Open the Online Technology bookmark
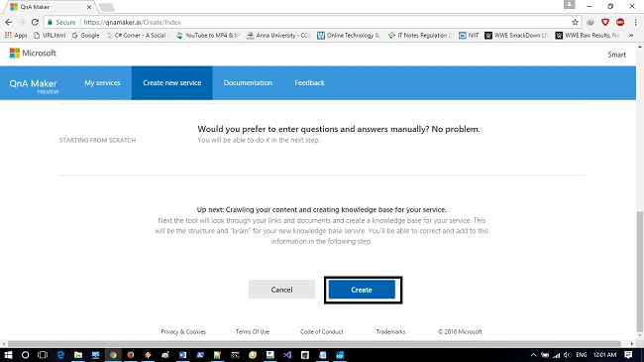The image size is (644, 362). tap(349, 36)
